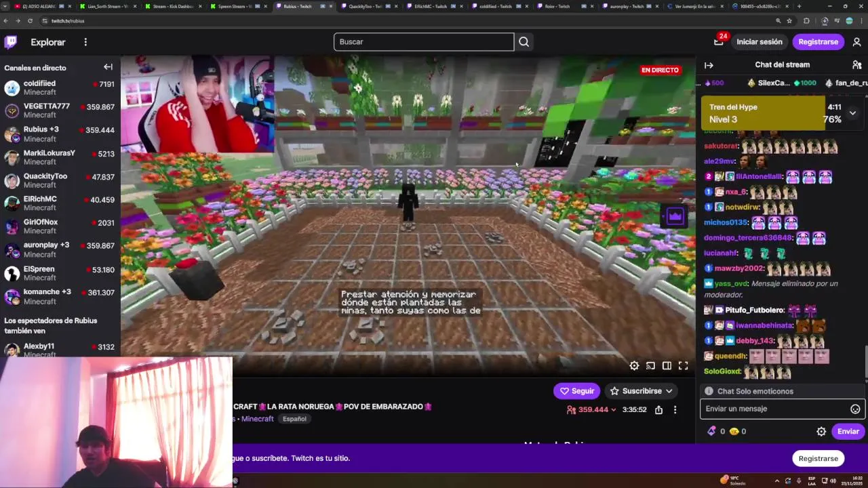Open video player settings gear
The width and height of the screenshot is (868, 488).
[634, 366]
